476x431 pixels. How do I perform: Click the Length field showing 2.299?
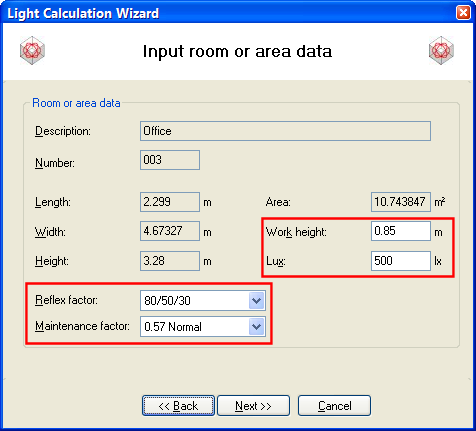point(170,202)
